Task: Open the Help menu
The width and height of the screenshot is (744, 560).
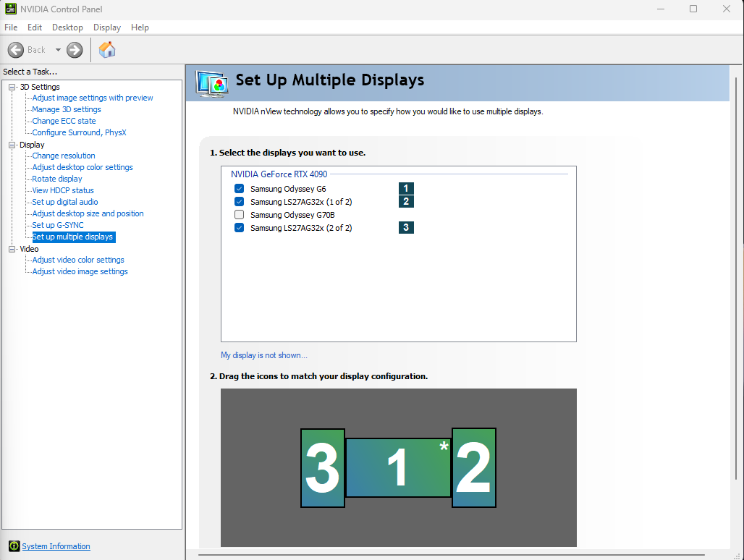Action: [x=140, y=27]
